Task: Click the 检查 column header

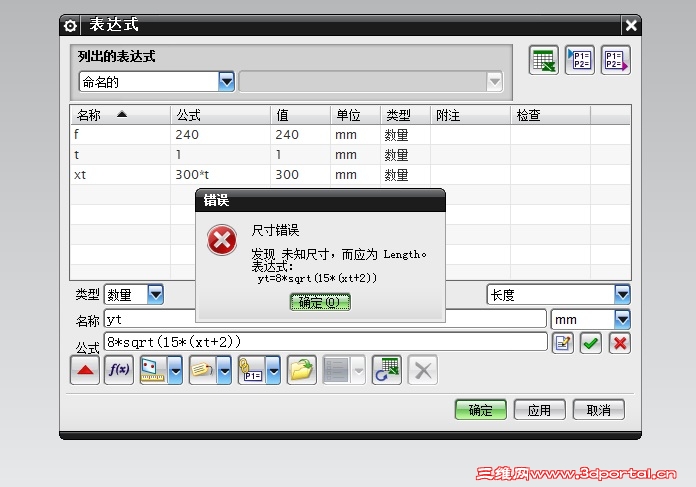Action: tap(550, 115)
